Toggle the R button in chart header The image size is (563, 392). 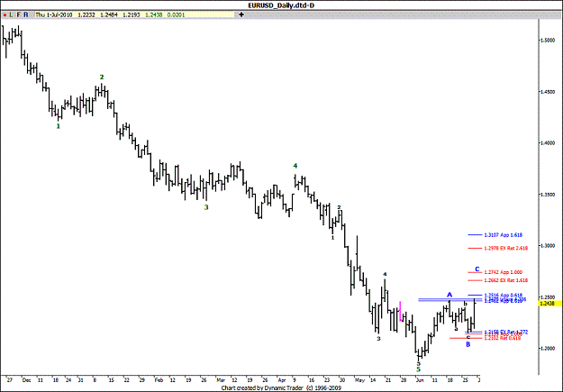[26, 15]
